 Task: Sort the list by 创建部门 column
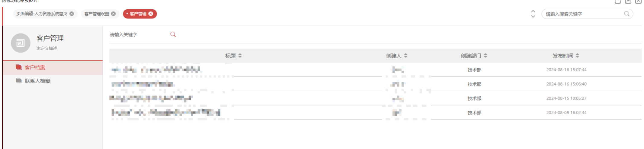[485, 56]
